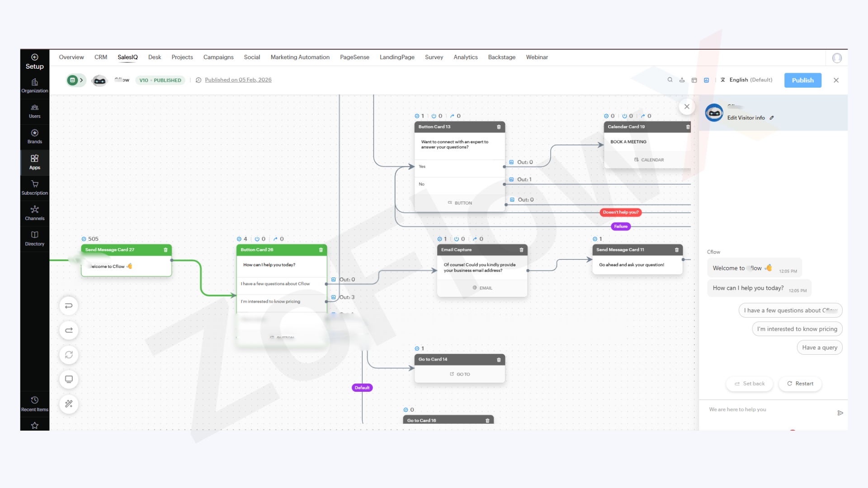Click the send arrow in the chat preview
Screen dimensions: 868x488
click(x=840, y=413)
